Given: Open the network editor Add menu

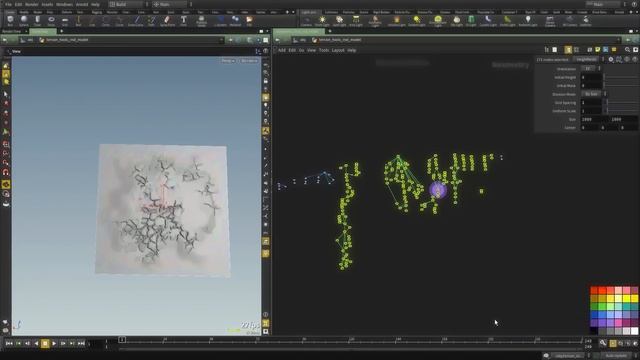Looking at the screenshot, I should 282,50.
